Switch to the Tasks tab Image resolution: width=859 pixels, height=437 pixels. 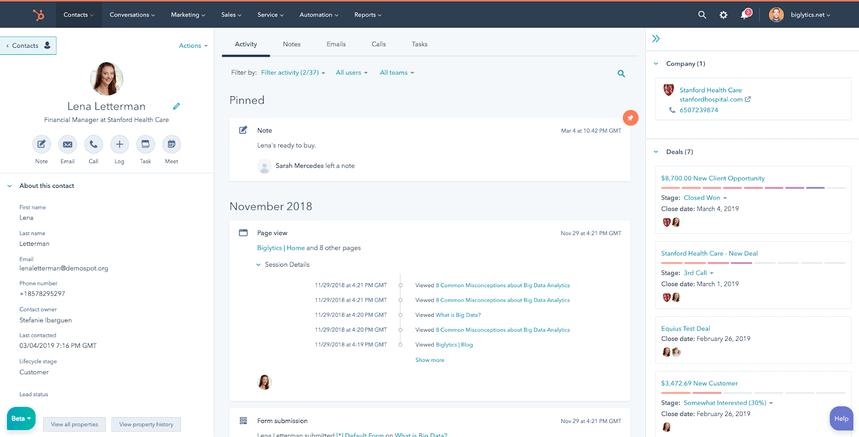(420, 44)
